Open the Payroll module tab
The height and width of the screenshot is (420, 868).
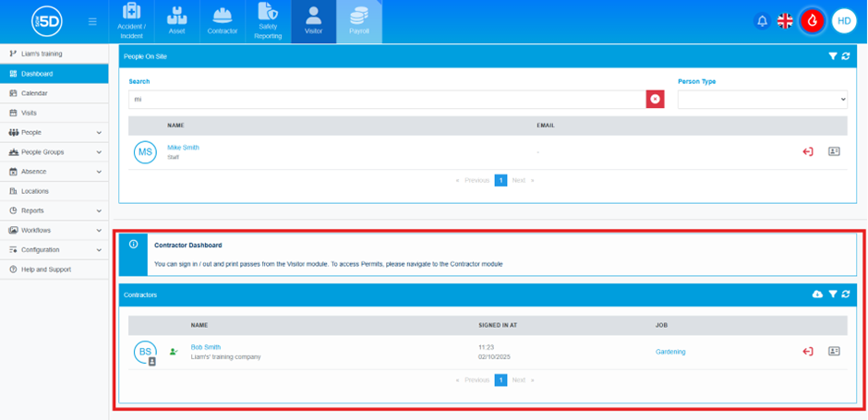pos(359,22)
